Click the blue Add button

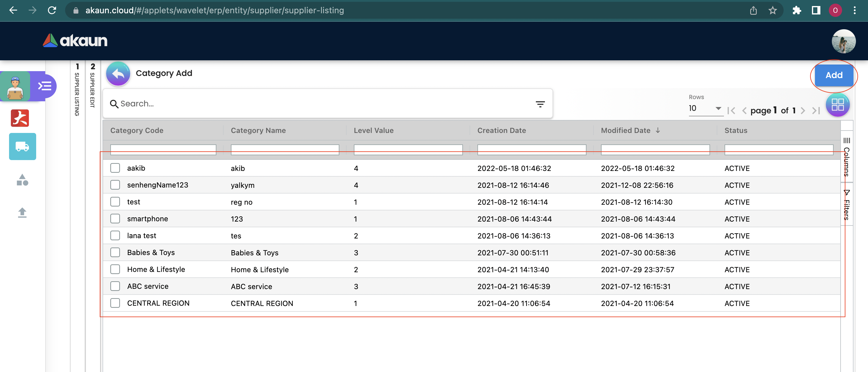(834, 75)
